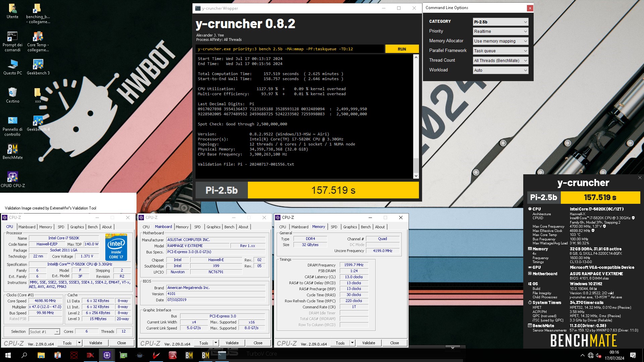The image size is (644, 362).
Task: Open the console window taskbar icon
Action: coord(222,355)
